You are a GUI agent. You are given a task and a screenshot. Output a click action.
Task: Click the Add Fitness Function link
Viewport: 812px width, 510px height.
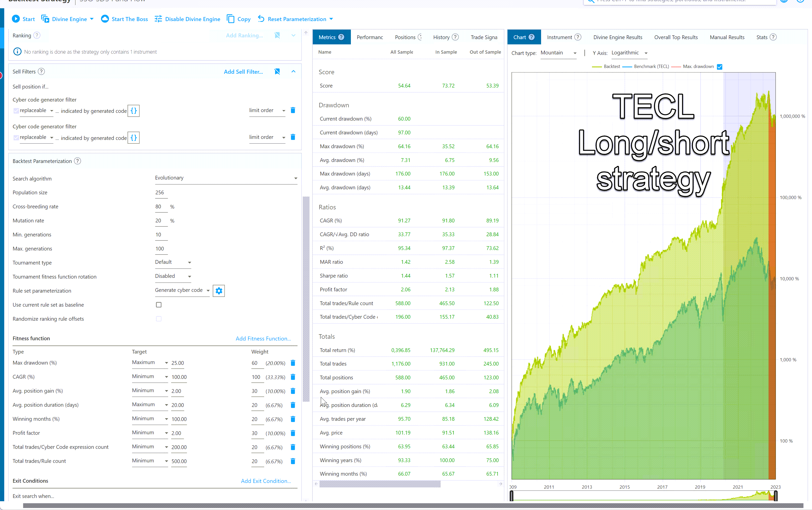pyautogui.click(x=263, y=339)
